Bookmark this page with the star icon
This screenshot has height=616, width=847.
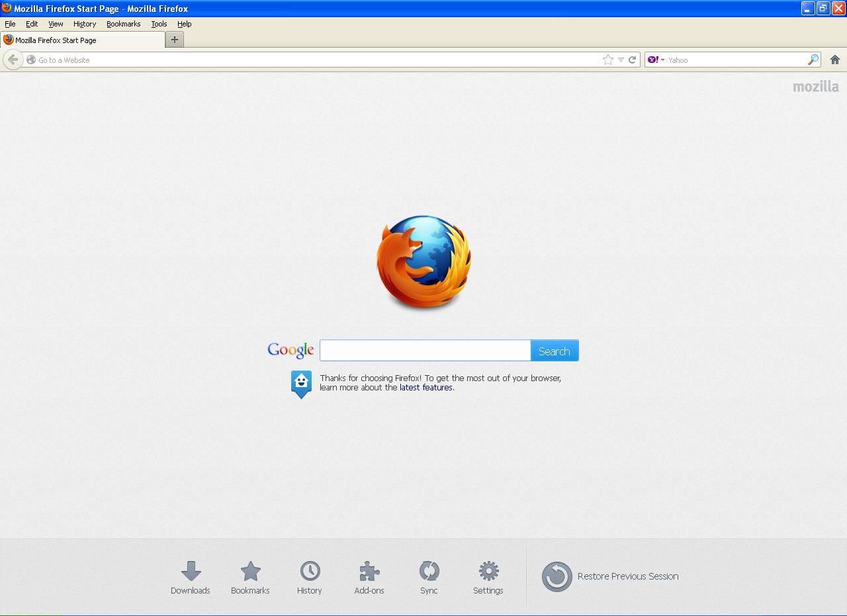(608, 60)
